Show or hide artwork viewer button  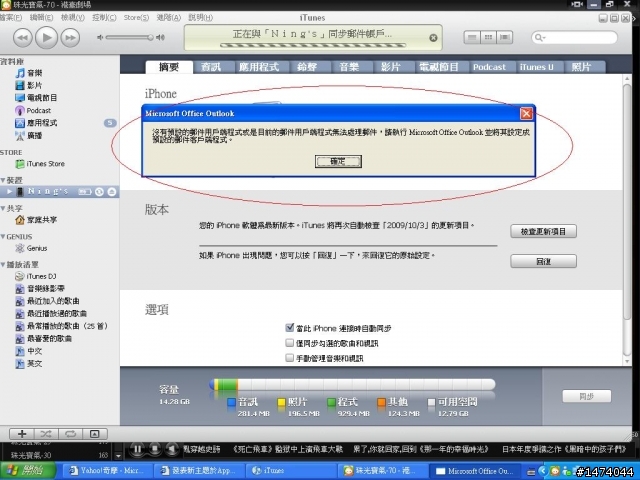[x=95, y=434]
